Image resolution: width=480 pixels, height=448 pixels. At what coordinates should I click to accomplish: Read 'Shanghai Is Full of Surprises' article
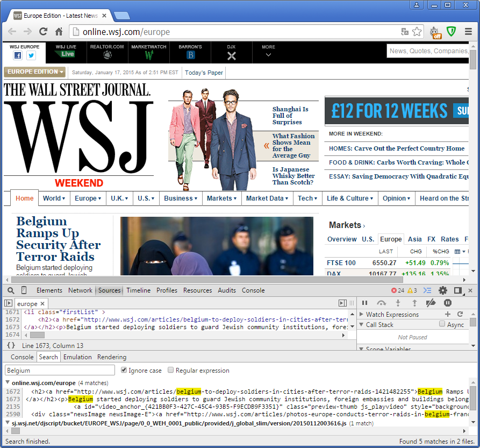(x=290, y=116)
